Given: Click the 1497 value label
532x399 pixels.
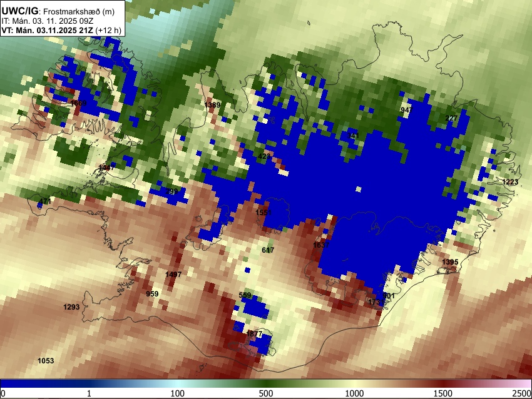Looking at the screenshot, I should click(173, 275).
